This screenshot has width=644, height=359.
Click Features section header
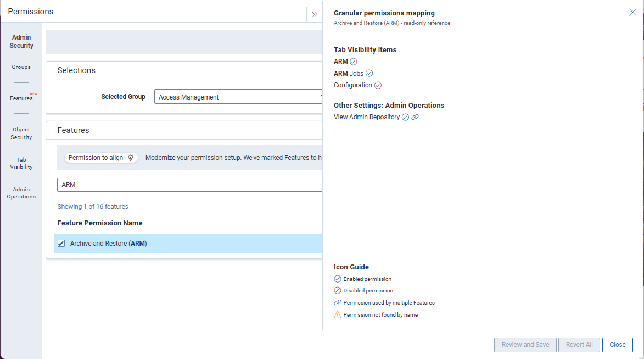tap(73, 130)
